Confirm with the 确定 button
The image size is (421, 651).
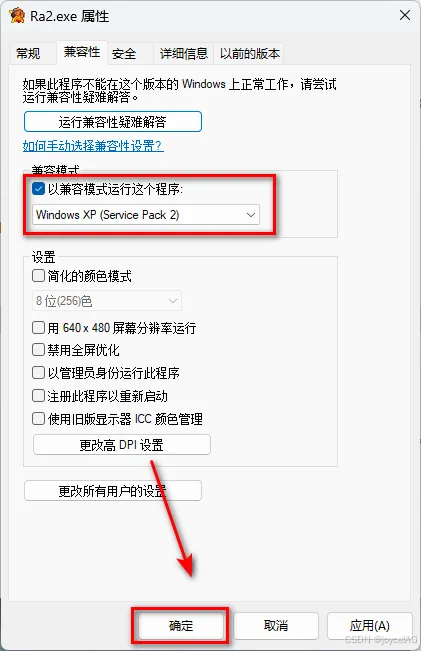pos(181,625)
